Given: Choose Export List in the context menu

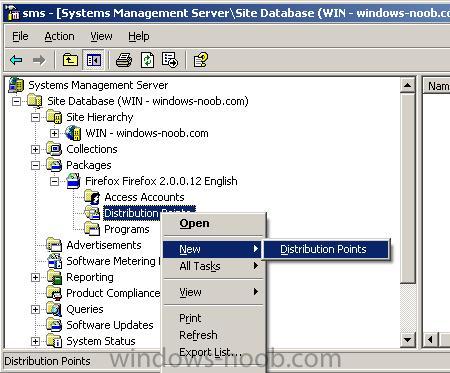Looking at the screenshot, I should (x=213, y=352).
